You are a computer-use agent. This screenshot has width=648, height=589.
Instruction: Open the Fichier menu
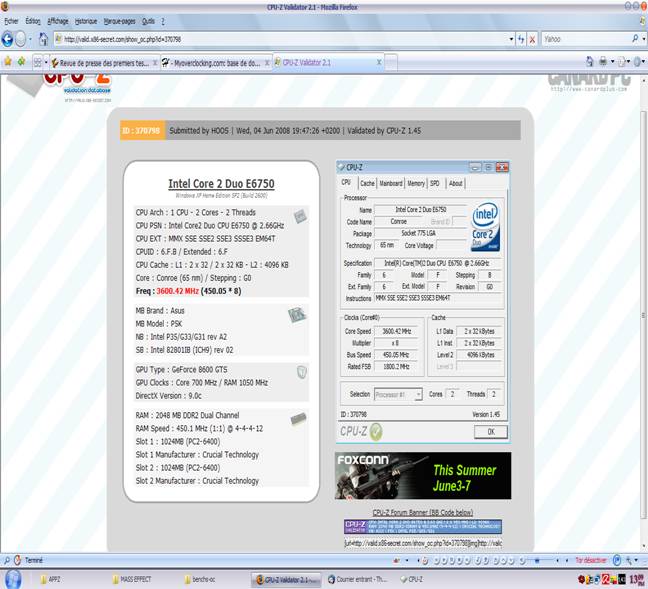(x=11, y=21)
